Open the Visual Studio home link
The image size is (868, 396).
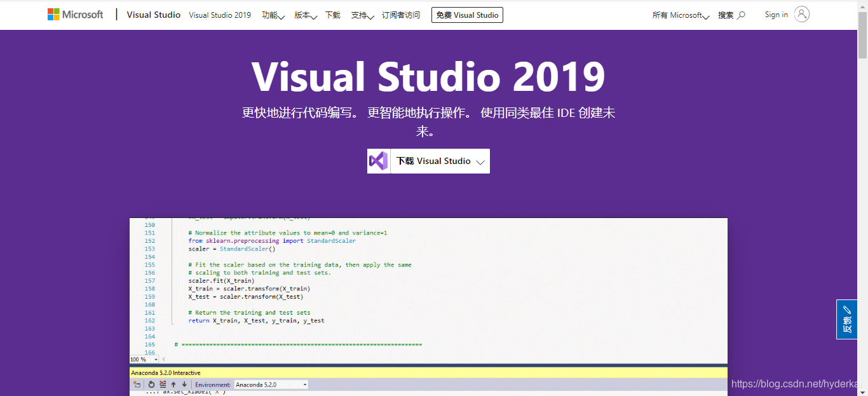point(153,15)
